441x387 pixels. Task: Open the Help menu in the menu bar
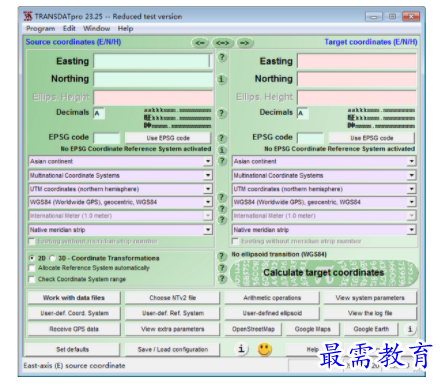(125, 29)
